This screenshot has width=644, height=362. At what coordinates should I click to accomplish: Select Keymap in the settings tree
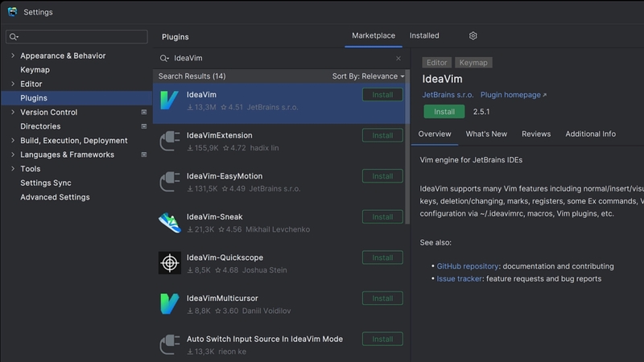point(35,70)
